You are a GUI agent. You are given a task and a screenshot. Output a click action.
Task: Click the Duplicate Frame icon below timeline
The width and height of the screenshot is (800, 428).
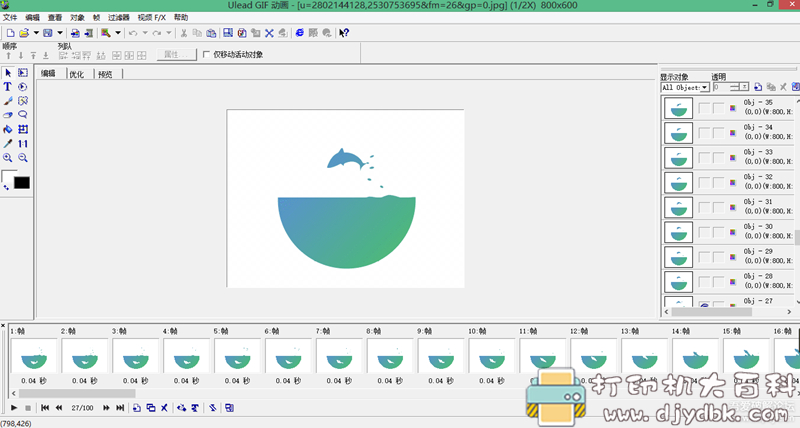pyautogui.click(x=151, y=408)
